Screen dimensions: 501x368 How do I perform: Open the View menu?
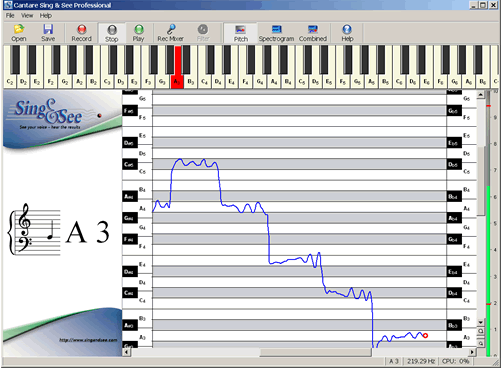pyautogui.click(x=27, y=15)
